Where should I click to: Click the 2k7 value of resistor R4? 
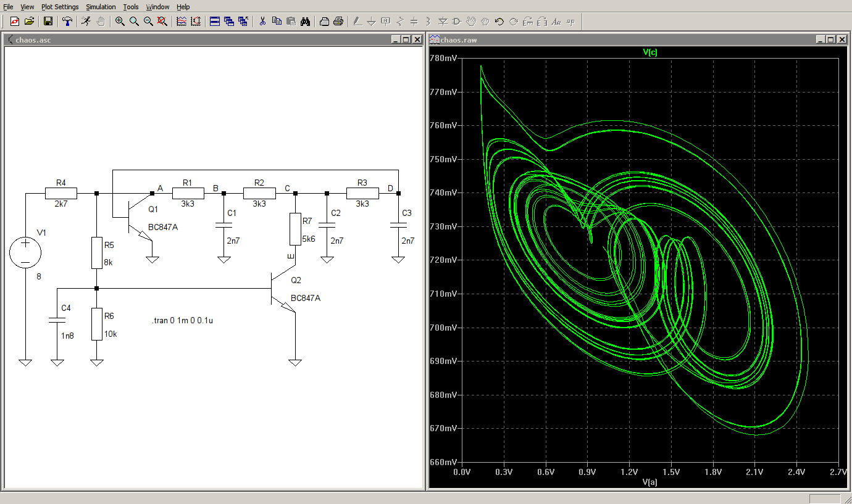(x=61, y=204)
